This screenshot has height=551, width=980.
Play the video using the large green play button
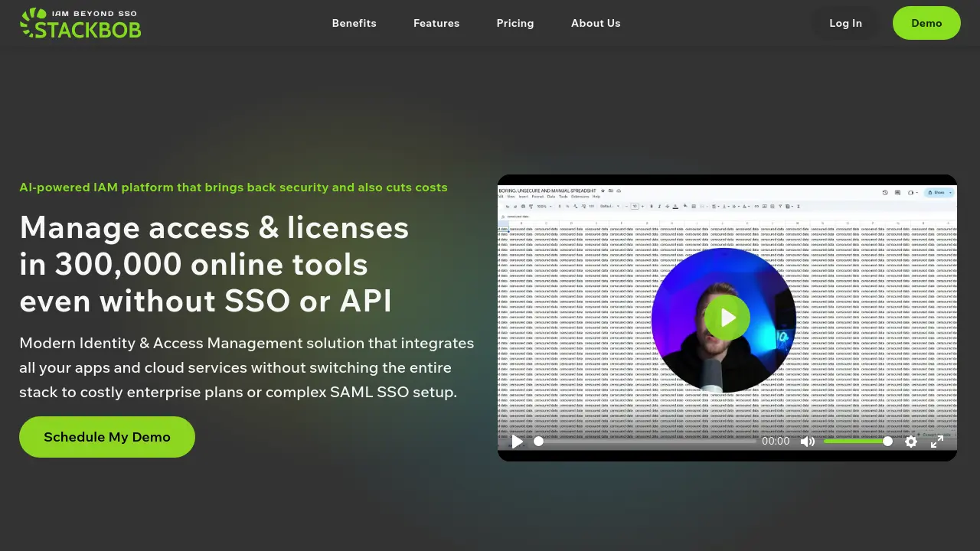coord(727,318)
